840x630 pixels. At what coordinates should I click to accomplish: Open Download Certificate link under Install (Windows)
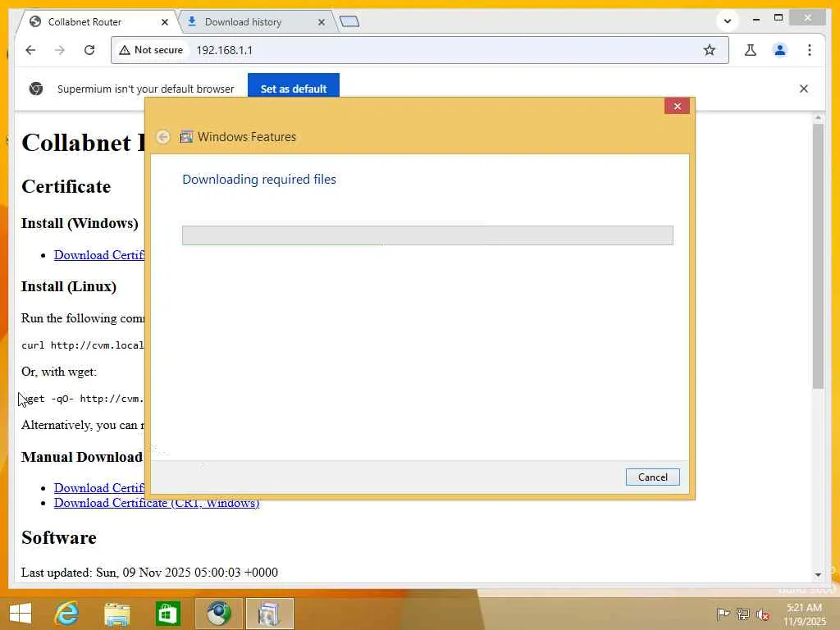pos(99,255)
